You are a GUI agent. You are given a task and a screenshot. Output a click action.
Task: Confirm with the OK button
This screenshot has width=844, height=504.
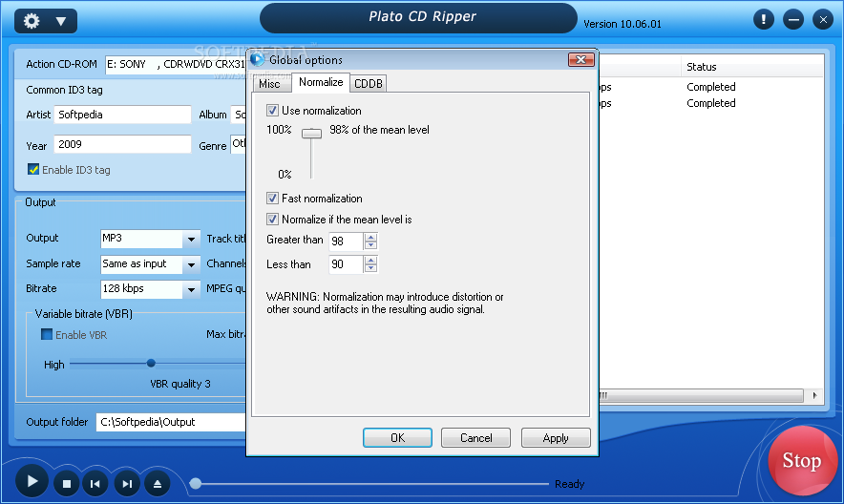(397, 438)
